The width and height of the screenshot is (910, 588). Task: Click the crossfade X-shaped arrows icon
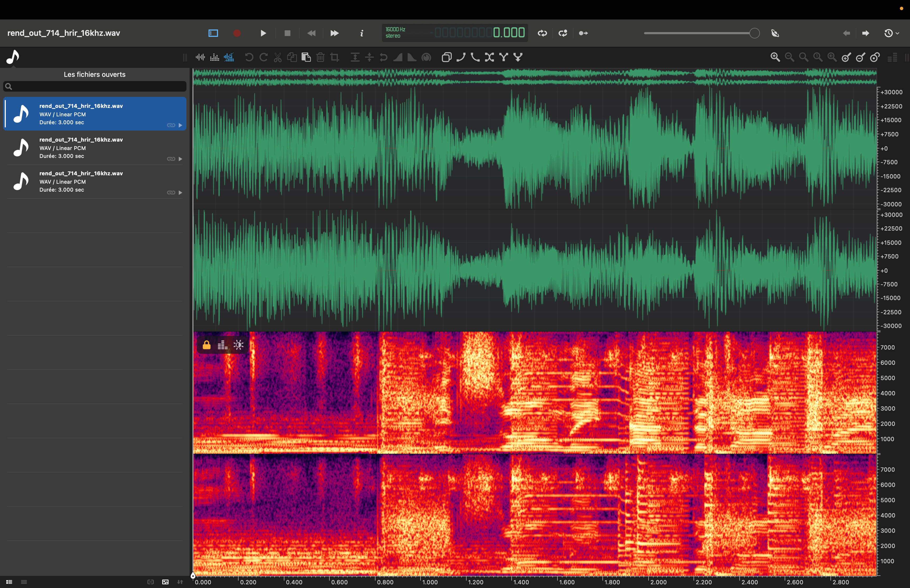tap(489, 57)
